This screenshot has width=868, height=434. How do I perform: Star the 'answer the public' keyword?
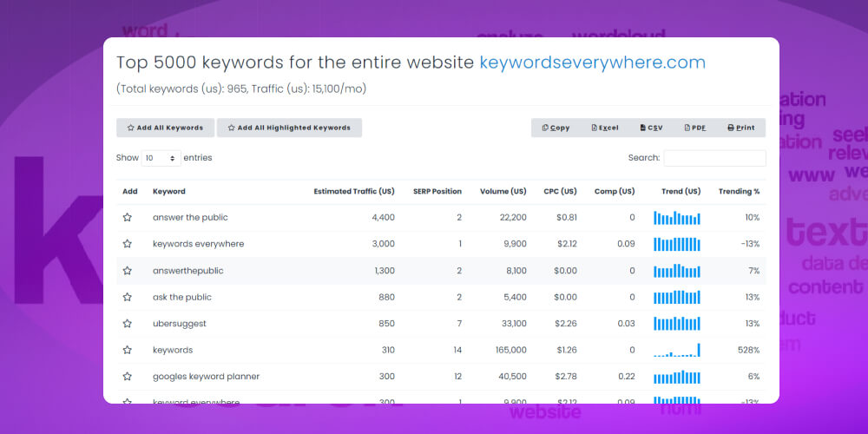(128, 218)
